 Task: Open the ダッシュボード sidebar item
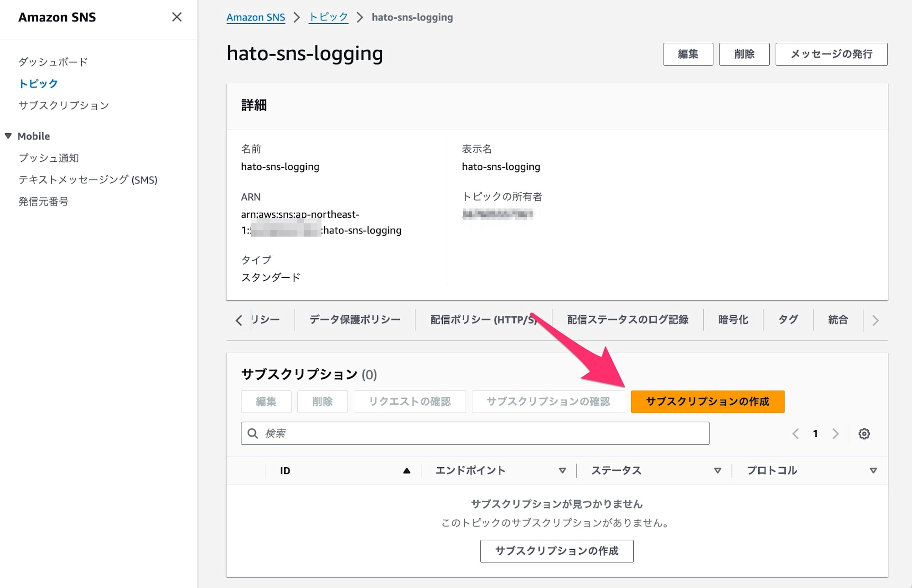[x=53, y=62]
